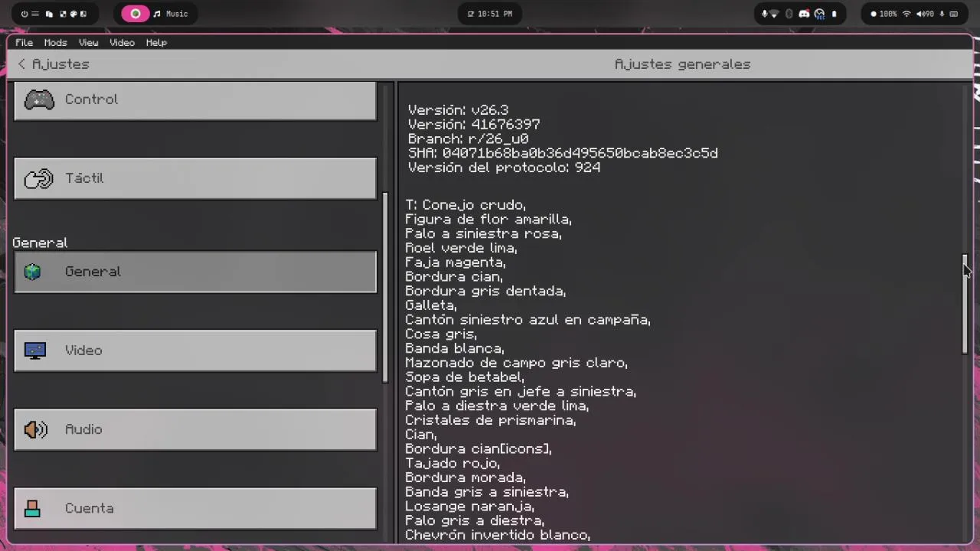Click the Bluetooth tray icon
This screenshot has height=551, width=980.
coord(789,14)
